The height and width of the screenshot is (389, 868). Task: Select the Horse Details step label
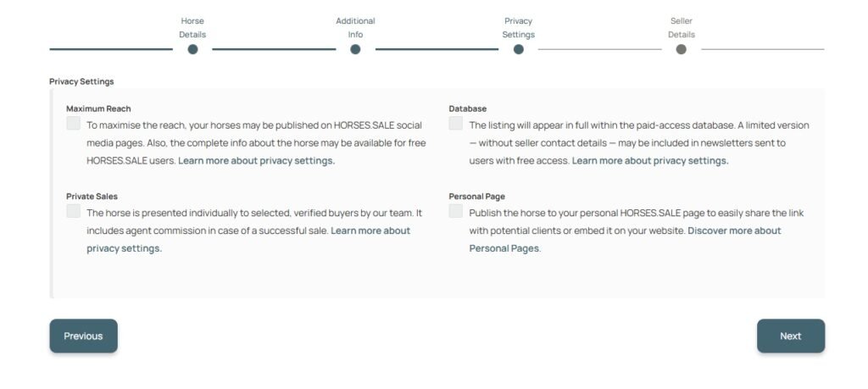tap(192, 27)
